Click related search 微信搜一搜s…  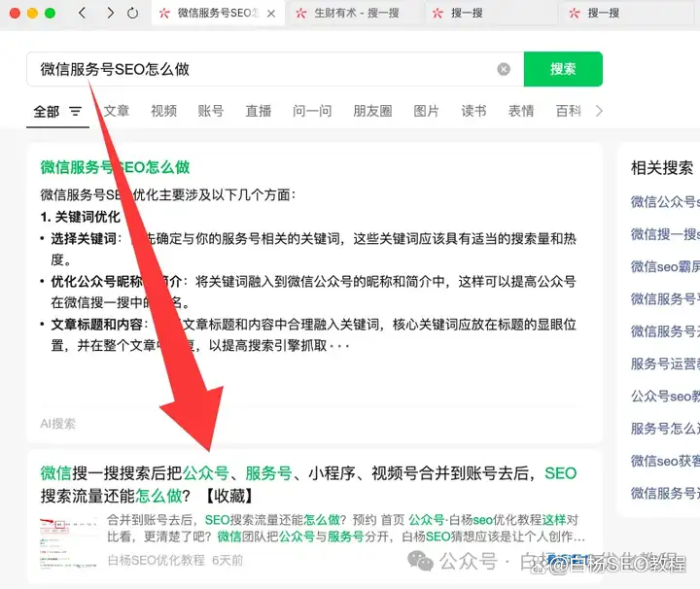point(665,234)
